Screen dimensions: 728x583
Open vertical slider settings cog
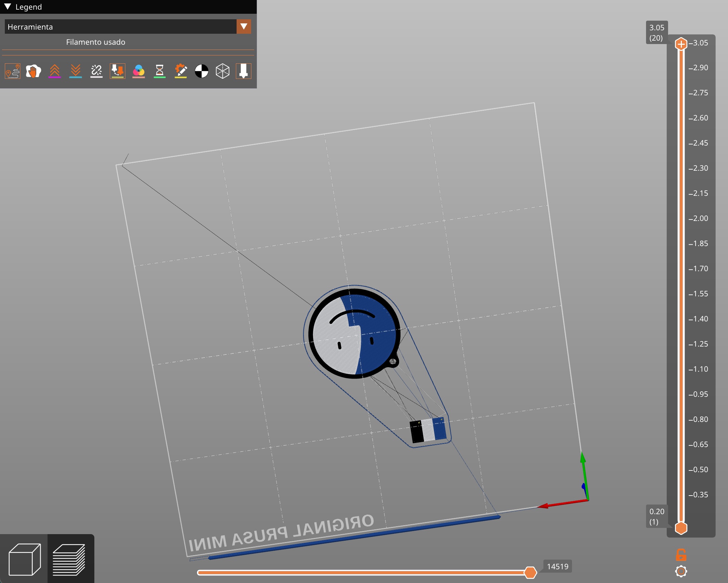pyautogui.click(x=681, y=572)
